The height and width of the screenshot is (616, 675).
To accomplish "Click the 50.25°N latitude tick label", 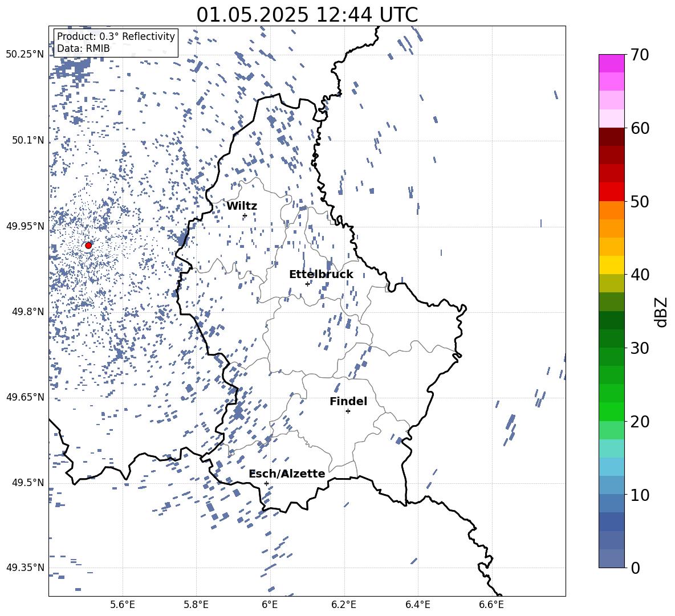I will point(25,55).
